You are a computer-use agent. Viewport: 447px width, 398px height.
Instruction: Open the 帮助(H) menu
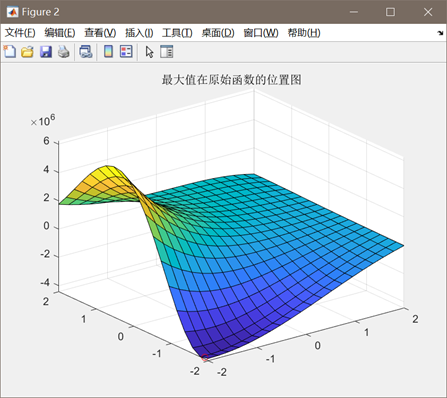click(x=304, y=33)
